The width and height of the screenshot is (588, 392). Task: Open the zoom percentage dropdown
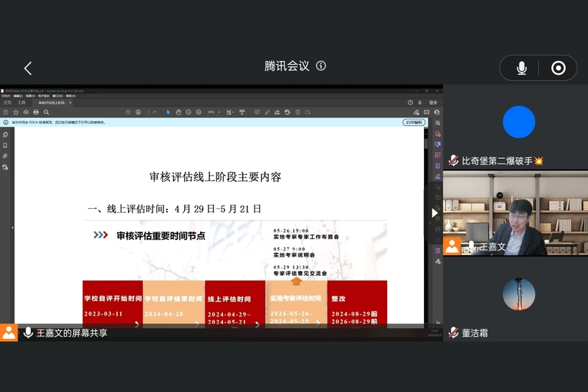(x=213, y=112)
